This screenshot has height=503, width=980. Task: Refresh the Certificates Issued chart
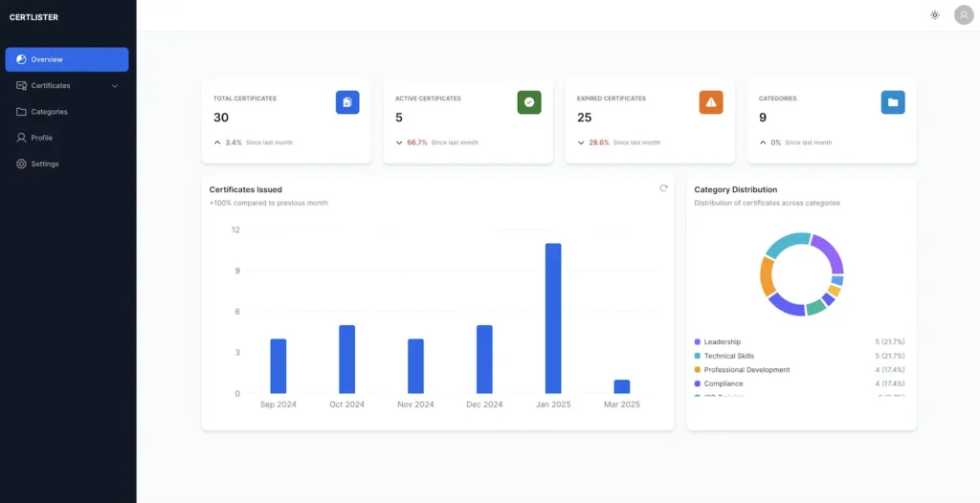(x=664, y=188)
